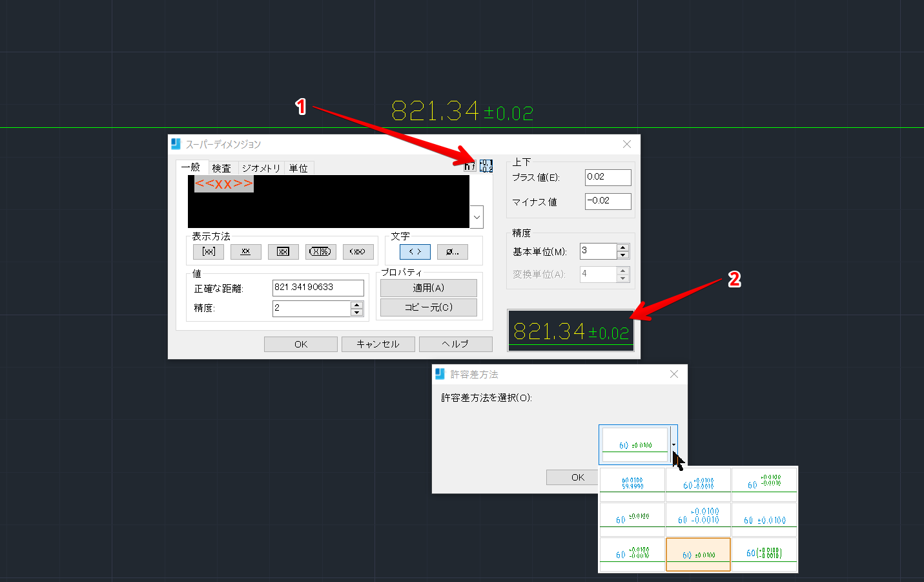This screenshot has height=582, width=924.
Task: Switch to the 一般 tab
Action: [191, 167]
